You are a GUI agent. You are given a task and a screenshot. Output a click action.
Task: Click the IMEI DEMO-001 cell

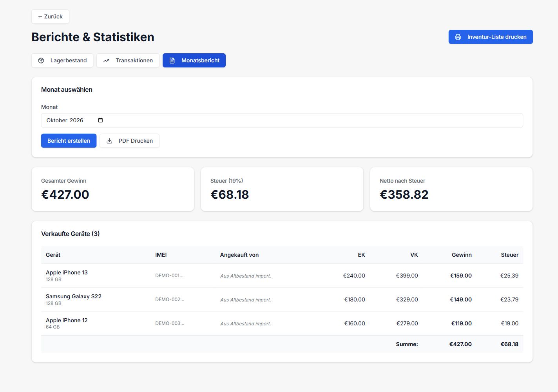click(169, 276)
